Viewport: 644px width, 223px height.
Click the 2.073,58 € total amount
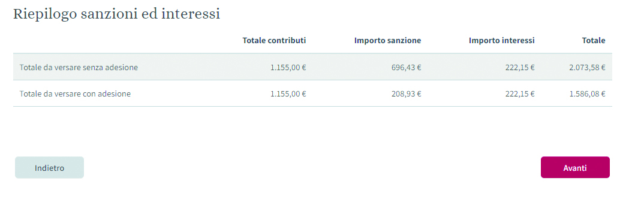(587, 67)
